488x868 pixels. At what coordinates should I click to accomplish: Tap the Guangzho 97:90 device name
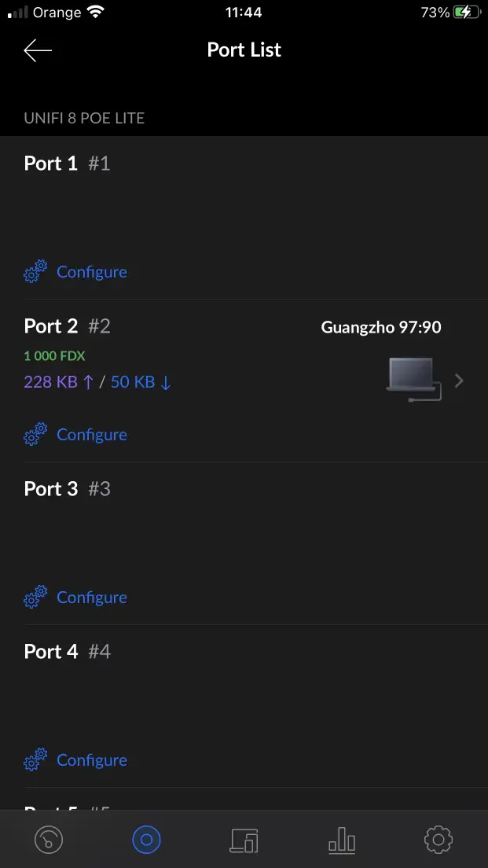[x=381, y=327]
